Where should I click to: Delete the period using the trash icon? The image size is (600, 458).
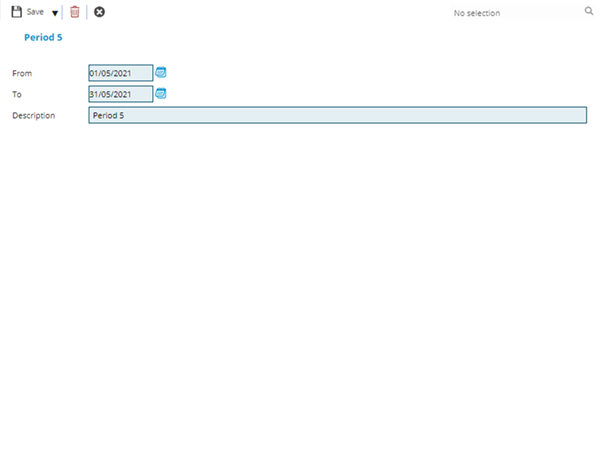[x=74, y=12]
